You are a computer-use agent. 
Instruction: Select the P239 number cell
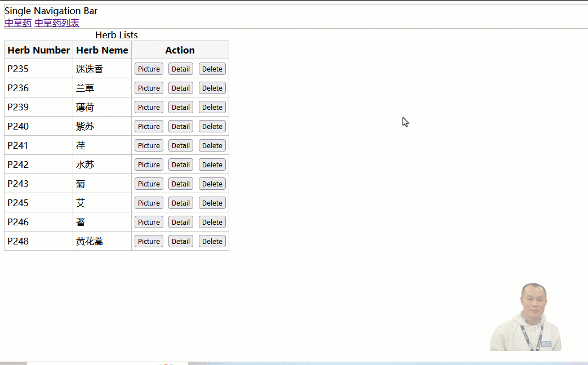coord(39,107)
